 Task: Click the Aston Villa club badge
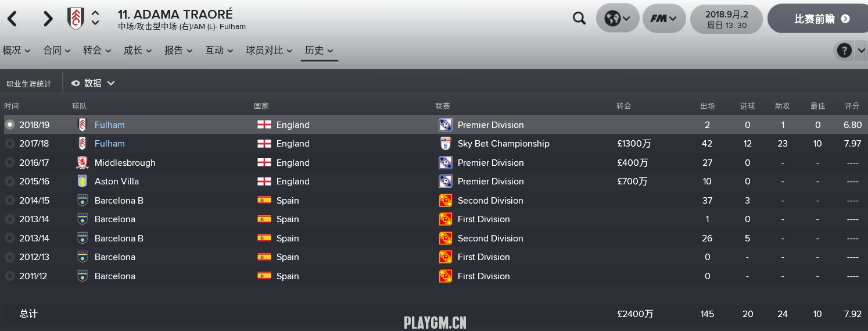click(x=82, y=181)
